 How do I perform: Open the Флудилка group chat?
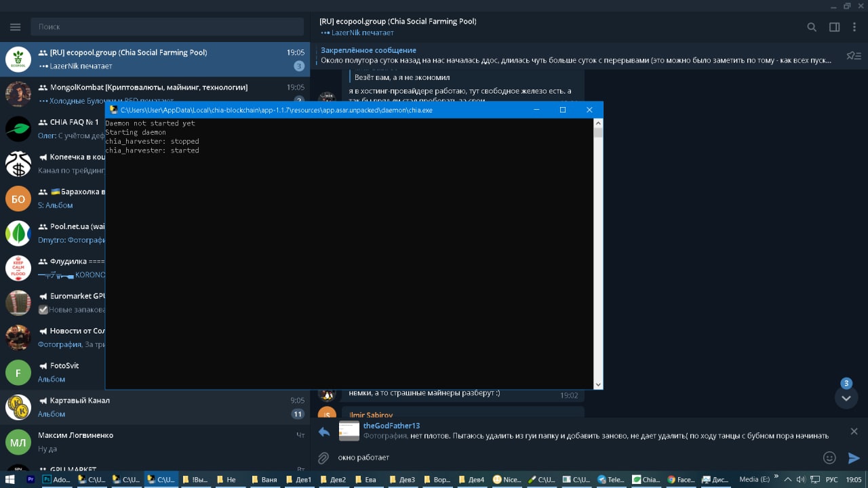53,268
